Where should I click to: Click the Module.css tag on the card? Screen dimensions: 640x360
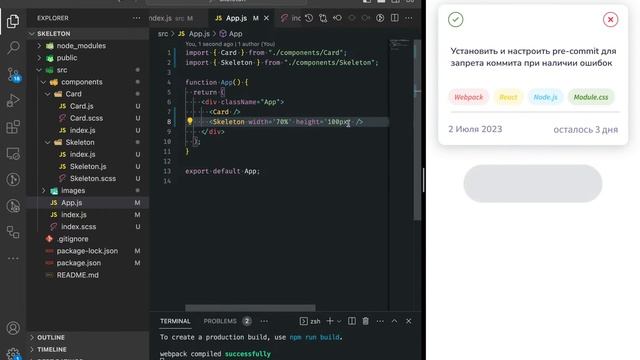tap(591, 97)
